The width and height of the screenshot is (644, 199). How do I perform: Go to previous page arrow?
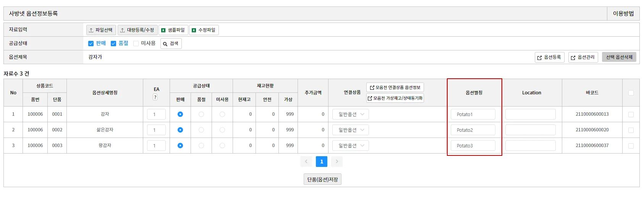pyautogui.click(x=306, y=162)
